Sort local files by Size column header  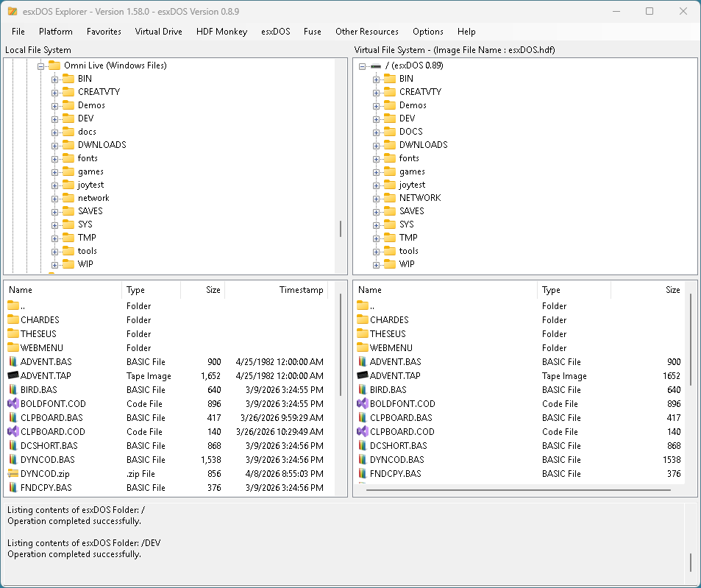point(202,290)
